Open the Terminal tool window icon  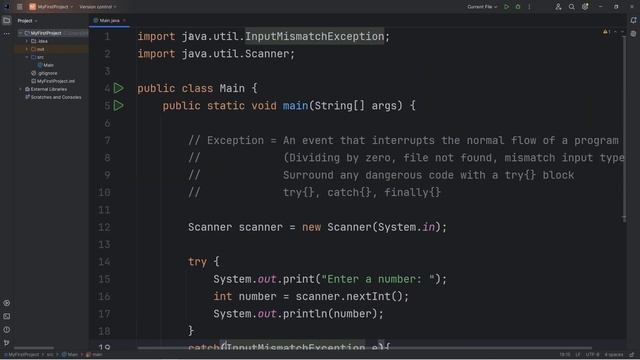(x=7, y=316)
